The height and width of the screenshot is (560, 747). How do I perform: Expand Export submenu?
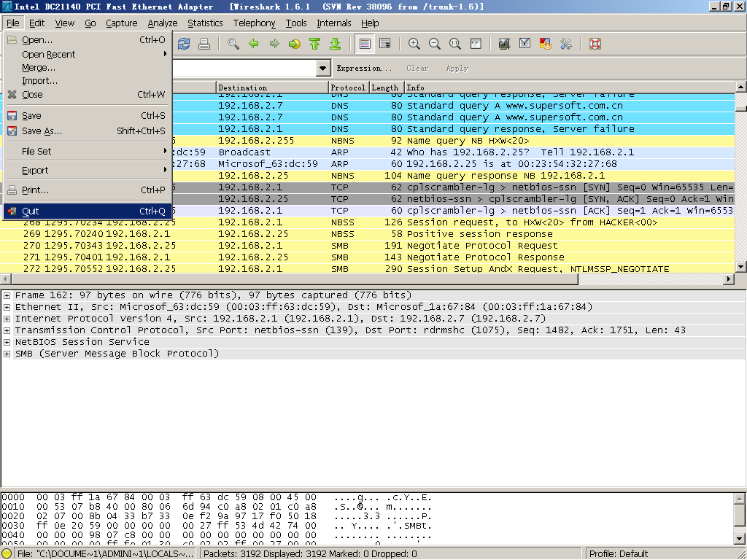click(88, 171)
